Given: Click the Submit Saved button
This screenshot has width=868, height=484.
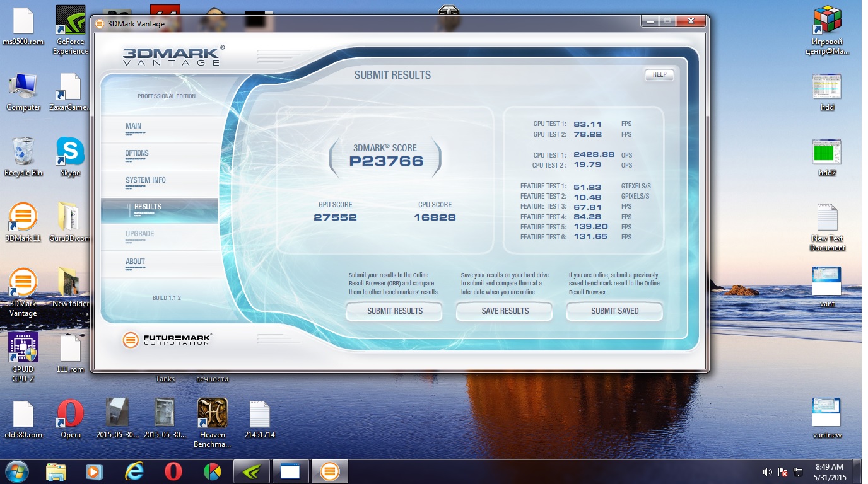Looking at the screenshot, I should [614, 311].
